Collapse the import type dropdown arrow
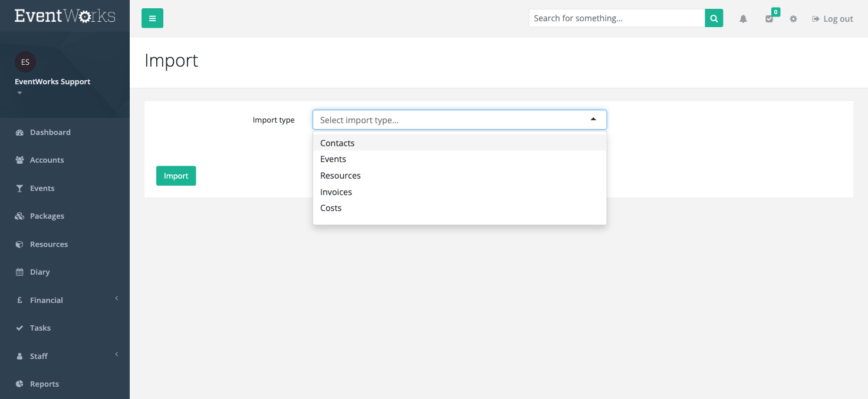The width and height of the screenshot is (868, 399). tap(593, 119)
